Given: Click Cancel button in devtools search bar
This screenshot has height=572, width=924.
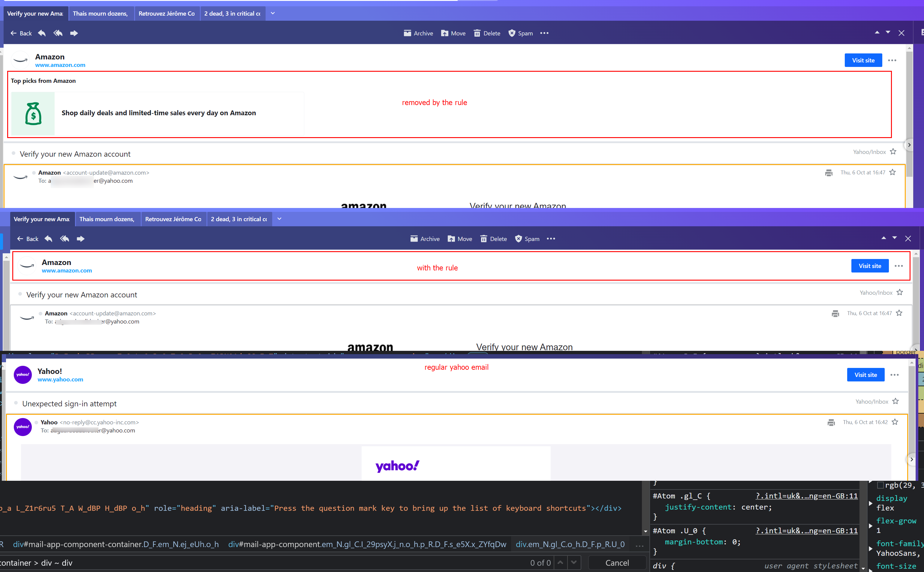Looking at the screenshot, I should pyautogui.click(x=617, y=562).
